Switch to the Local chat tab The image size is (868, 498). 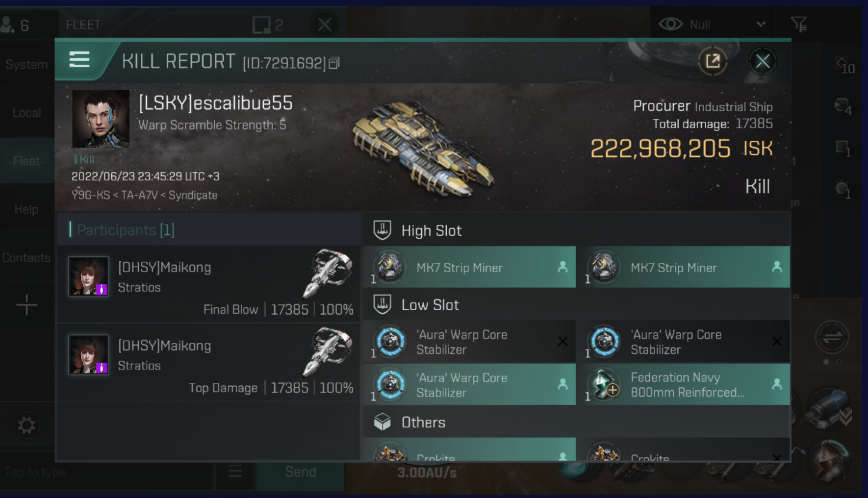[x=26, y=113]
